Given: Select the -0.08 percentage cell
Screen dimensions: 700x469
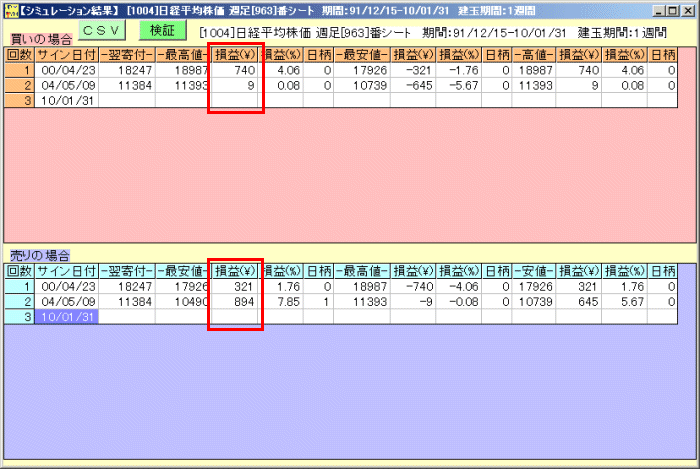Looking at the screenshot, I should (458, 302).
